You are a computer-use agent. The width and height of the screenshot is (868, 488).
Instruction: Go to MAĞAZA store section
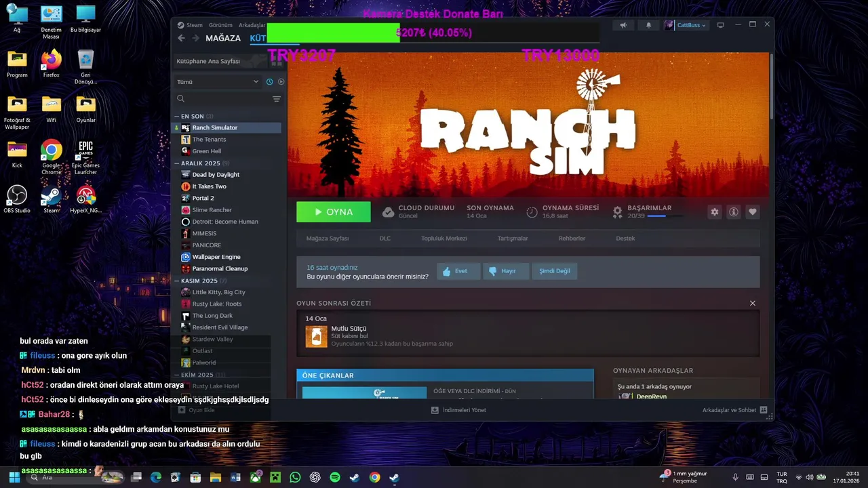223,38
